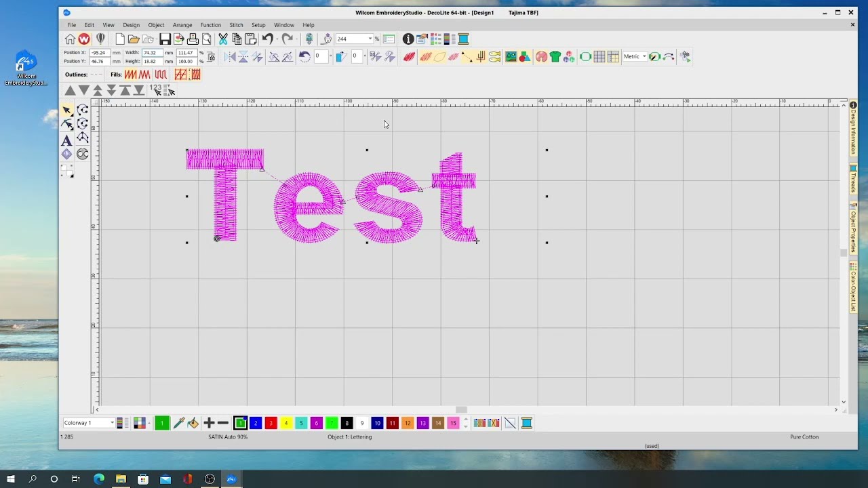Expand the Color-Object List side panel
Viewport: 868px width, 488px height.
(x=853, y=287)
